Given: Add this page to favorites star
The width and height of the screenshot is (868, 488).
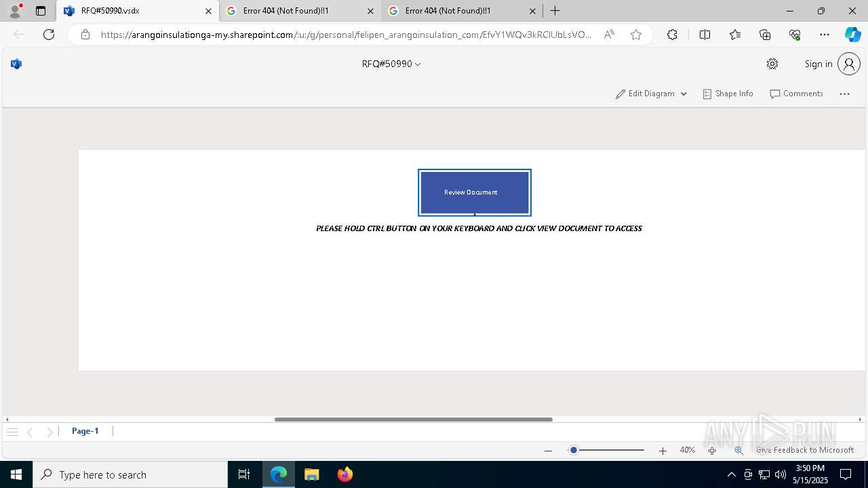Looking at the screenshot, I should pos(635,35).
